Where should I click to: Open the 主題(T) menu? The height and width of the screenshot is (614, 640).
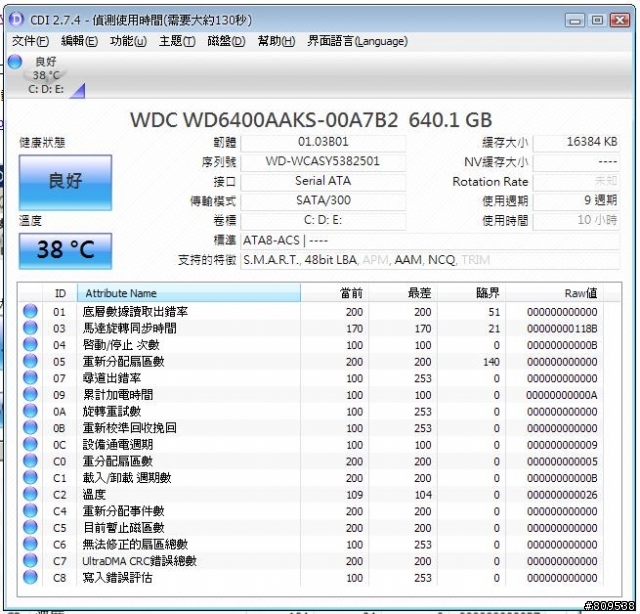[x=177, y=41]
